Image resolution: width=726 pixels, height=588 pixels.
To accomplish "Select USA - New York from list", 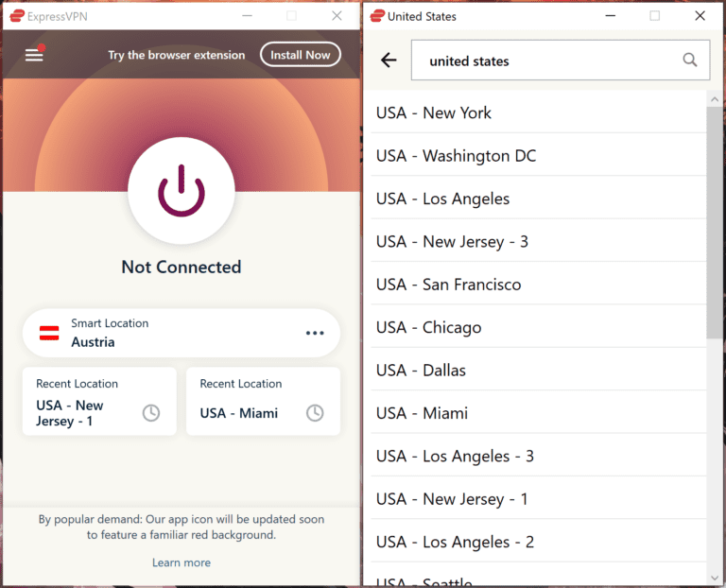I will tap(539, 112).
